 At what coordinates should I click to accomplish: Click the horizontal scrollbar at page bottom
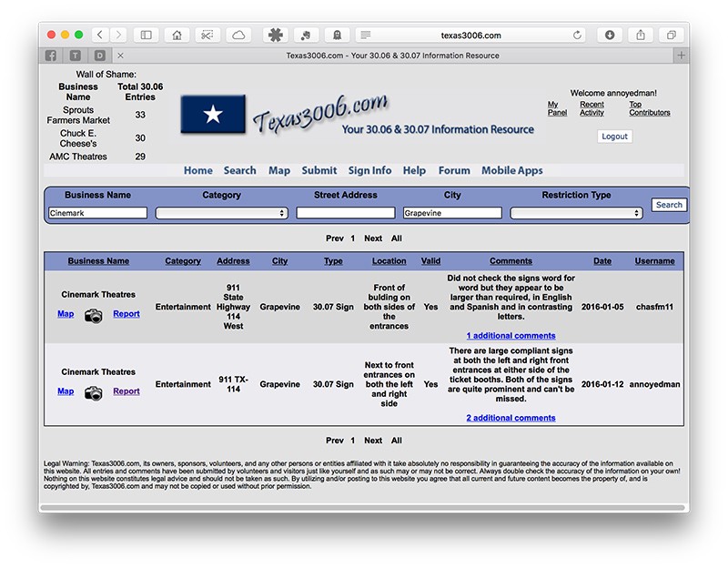click(x=364, y=507)
